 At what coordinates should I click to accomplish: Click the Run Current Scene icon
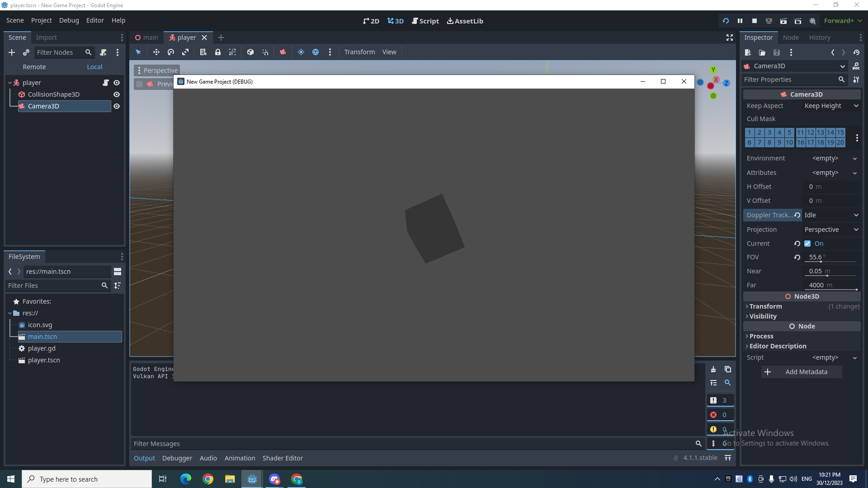tap(783, 21)
